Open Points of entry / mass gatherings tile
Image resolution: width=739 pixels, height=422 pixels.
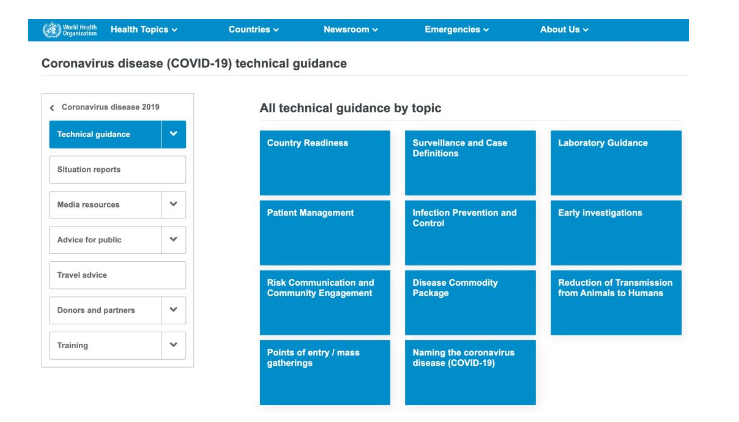(325, 372)
